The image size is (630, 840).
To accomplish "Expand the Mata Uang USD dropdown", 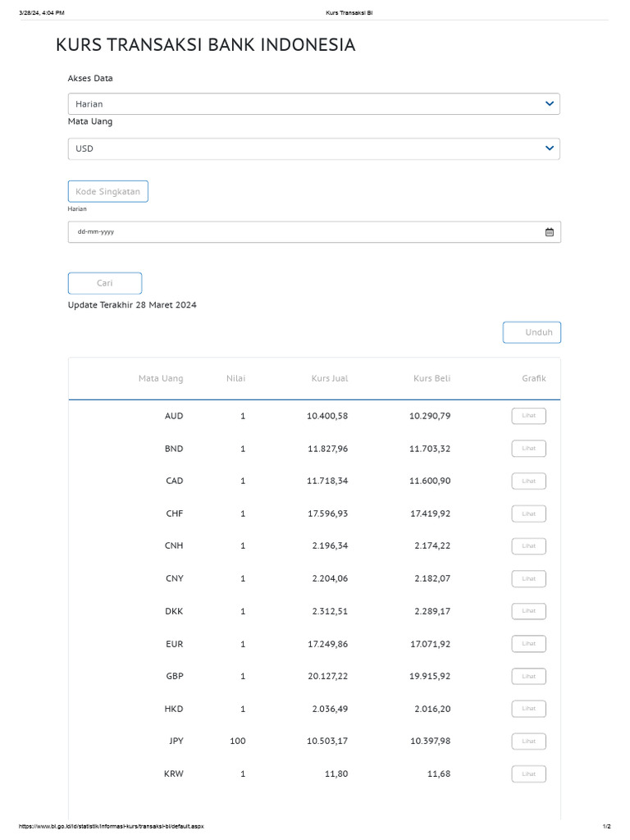I will (313, 148).
